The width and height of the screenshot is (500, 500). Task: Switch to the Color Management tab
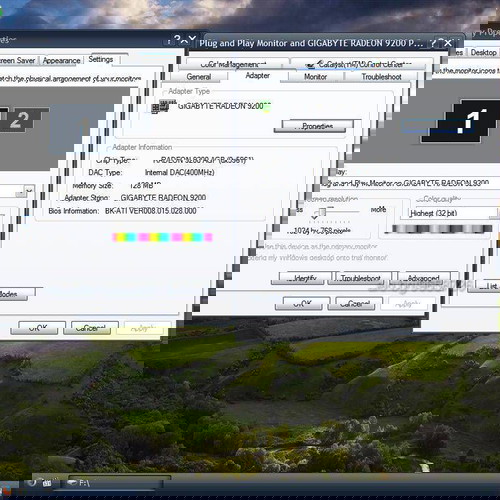(233, 64)
